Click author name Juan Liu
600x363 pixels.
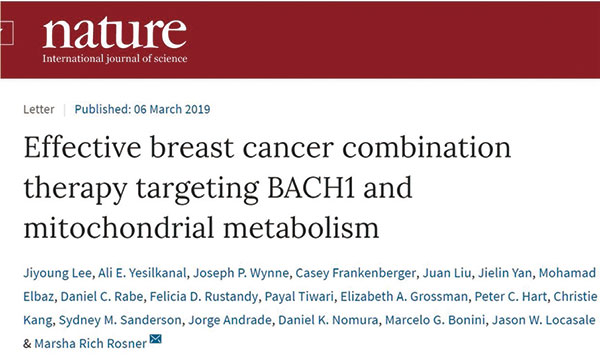point(447,273)
